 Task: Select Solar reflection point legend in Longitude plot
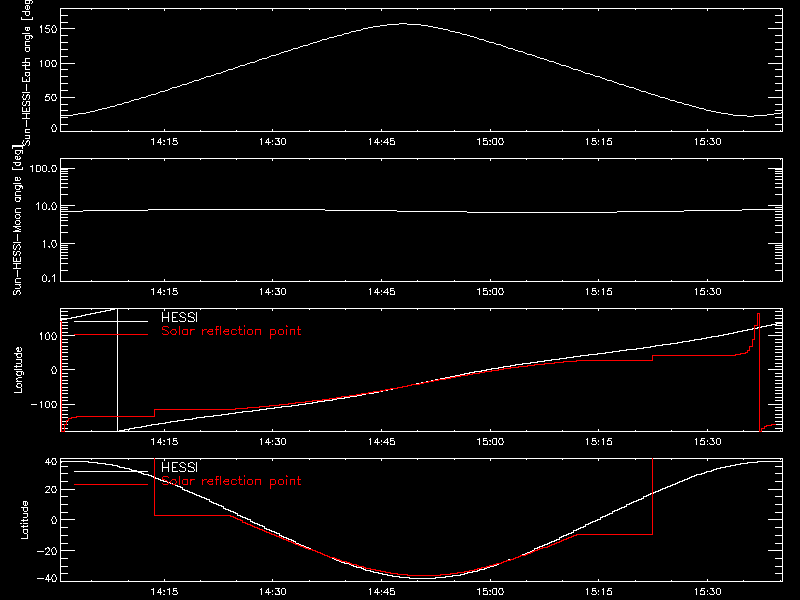pyautogui.click(x=231, y=331)
